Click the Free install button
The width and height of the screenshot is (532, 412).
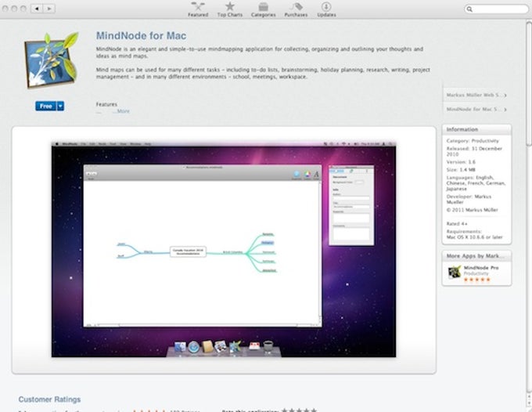[46, 106]
